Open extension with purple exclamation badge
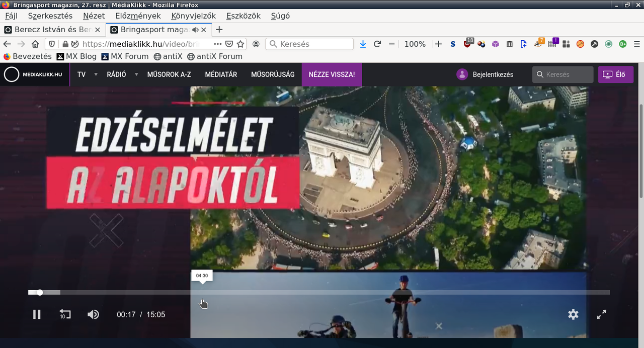 (x=553, y=43)
